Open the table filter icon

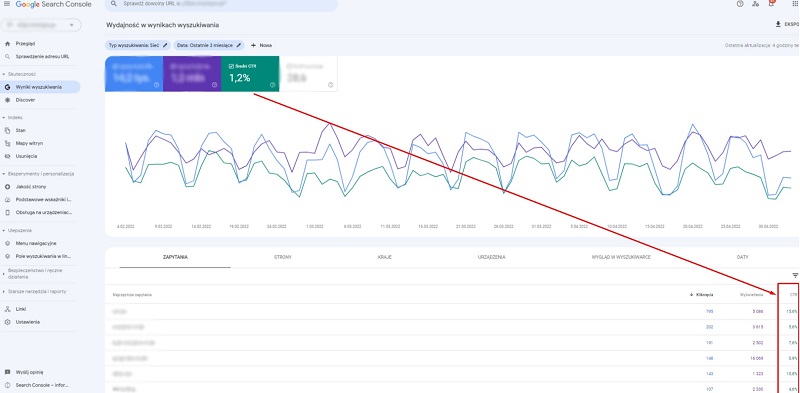point(795,276)
